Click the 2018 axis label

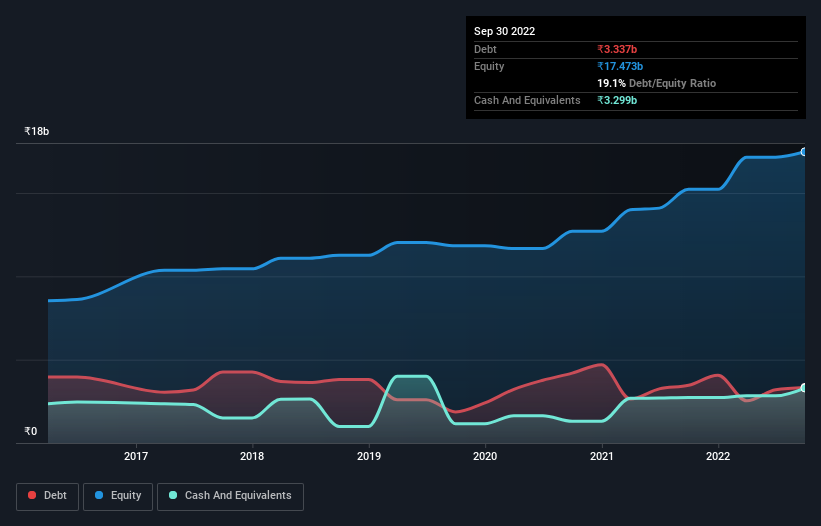pos(252,456)
